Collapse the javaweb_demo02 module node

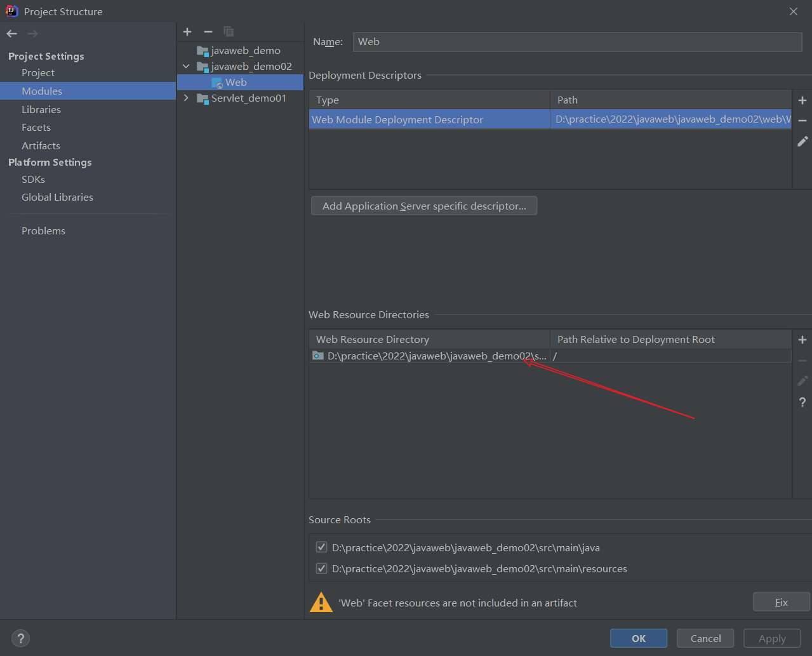coord(186,66)
